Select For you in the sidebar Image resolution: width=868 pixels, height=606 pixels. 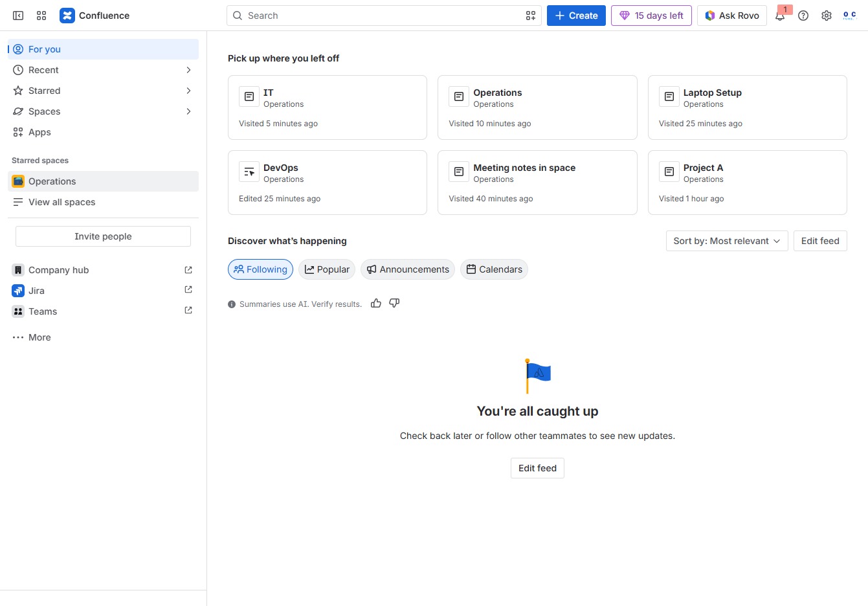pos(104,49)
